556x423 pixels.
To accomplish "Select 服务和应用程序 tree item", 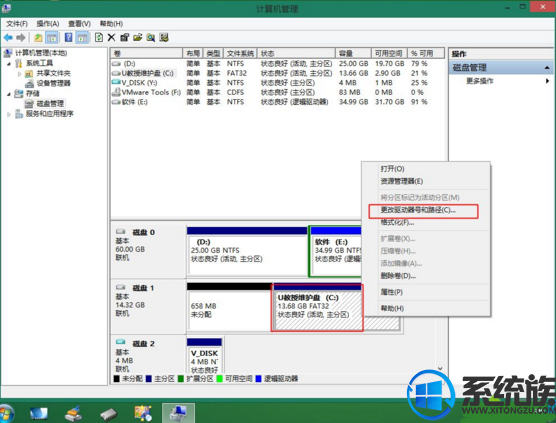I will 49,114.
